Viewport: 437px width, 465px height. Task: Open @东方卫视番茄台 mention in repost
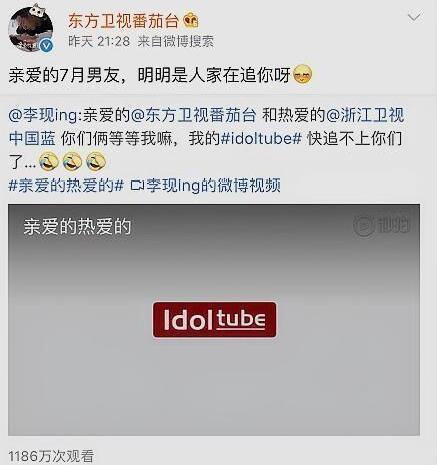[x=194, y=115]
